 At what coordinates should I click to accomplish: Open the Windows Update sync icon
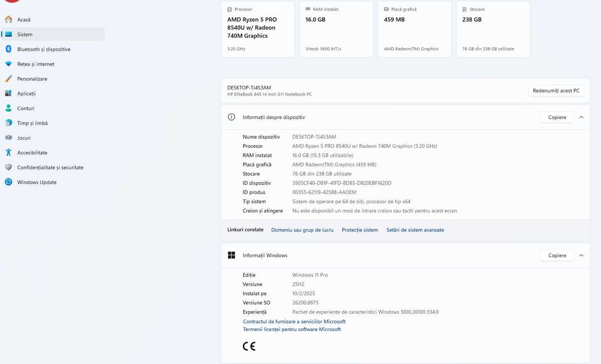pos(8,182)
